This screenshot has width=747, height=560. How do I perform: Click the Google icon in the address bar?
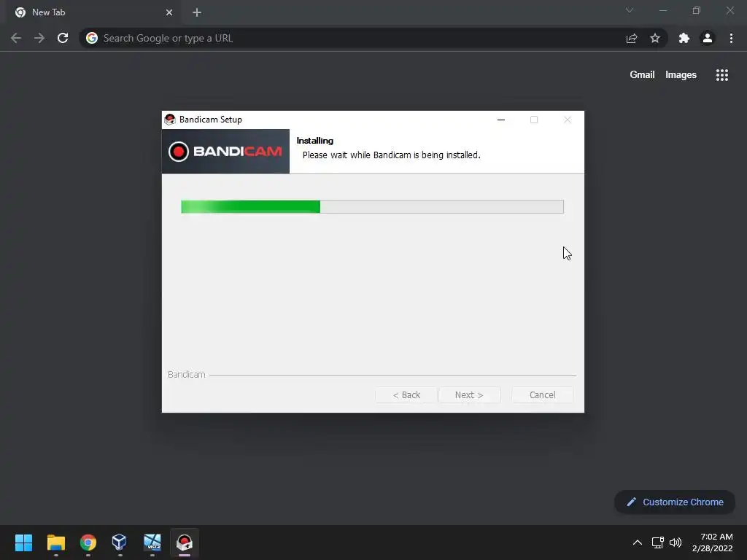coord(92,38)
